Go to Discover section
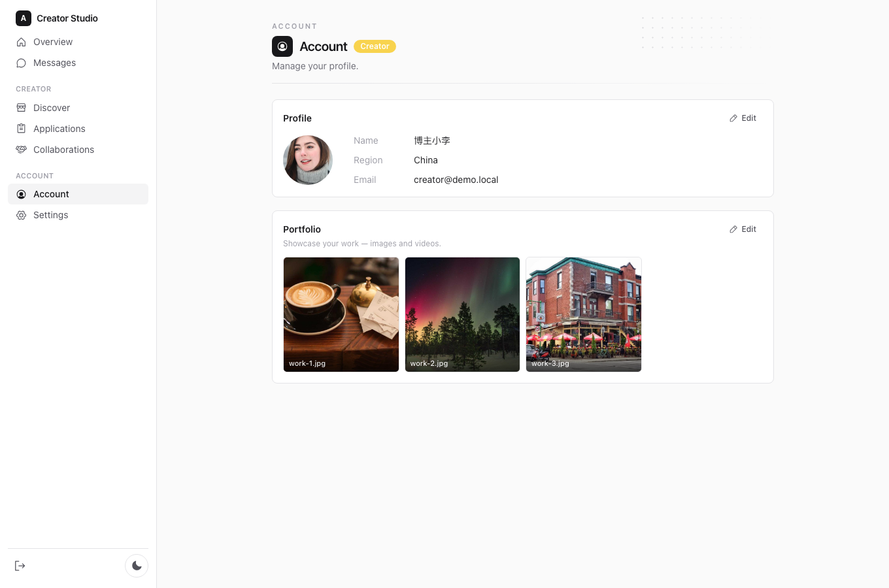This screenshot has width=889, height=588. point(78,108)
